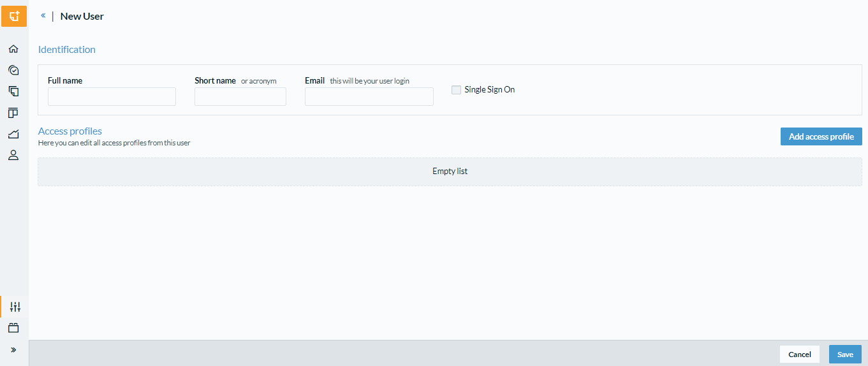Viewport: 868px width, 366px height.
Task: Open the stacked copies sidebar icon
Action: click(x=13, y=91)
